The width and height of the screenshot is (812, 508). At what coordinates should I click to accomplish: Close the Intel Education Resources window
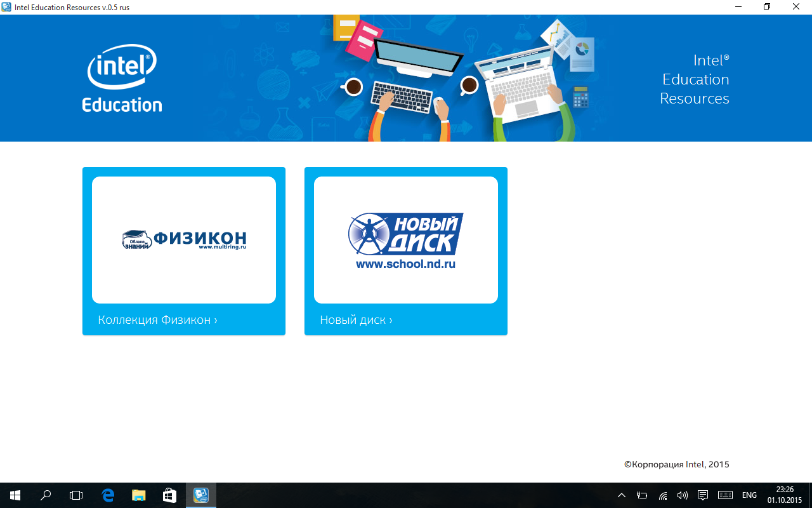pyautogui.click(x=796, y=7)
